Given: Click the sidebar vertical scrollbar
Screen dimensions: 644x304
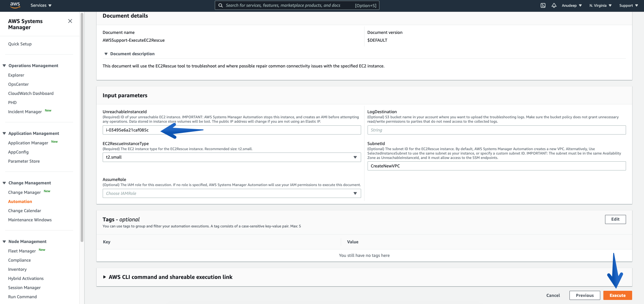Looking at the screenshot, I should click(82, 127).
